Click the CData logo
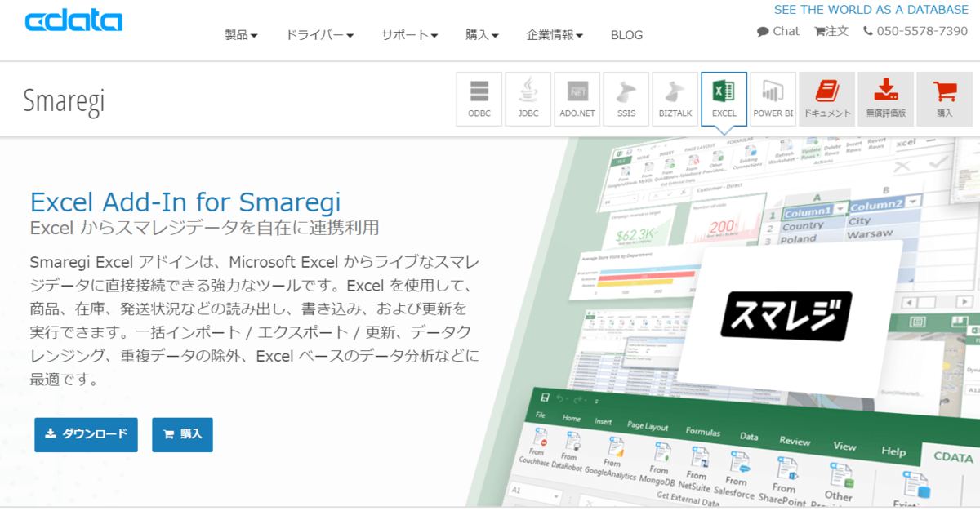This screenshot has width=980, height=511. click(73, 21)
